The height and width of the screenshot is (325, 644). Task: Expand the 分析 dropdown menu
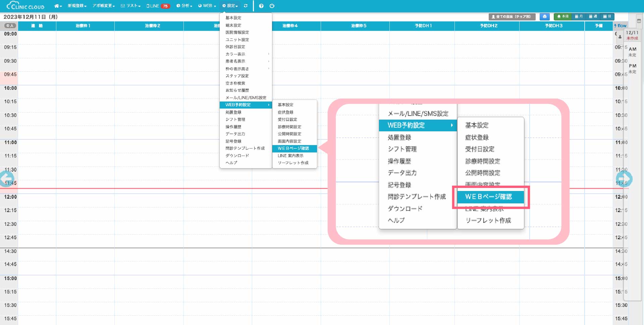tap(184, 6)
